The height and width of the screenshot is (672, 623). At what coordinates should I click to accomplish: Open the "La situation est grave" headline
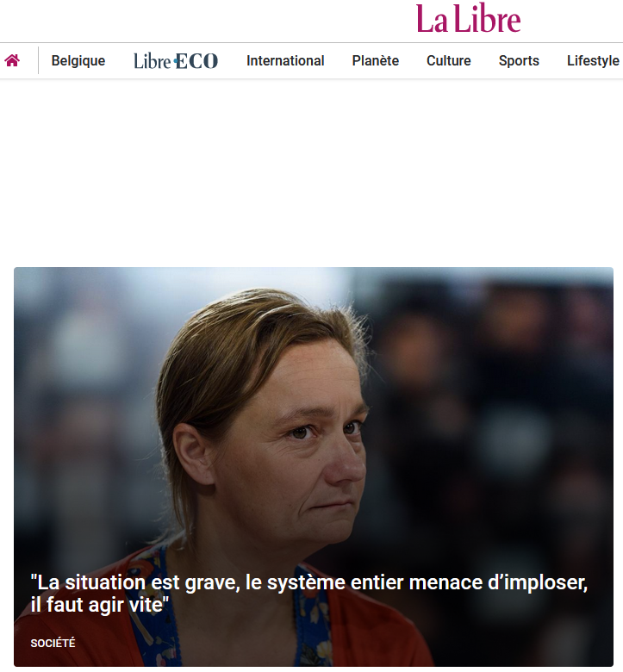[308, 594]
